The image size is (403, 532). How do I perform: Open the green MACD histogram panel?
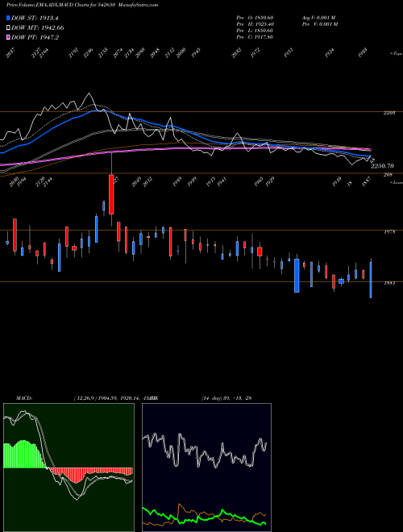click(x=69, y=468)
